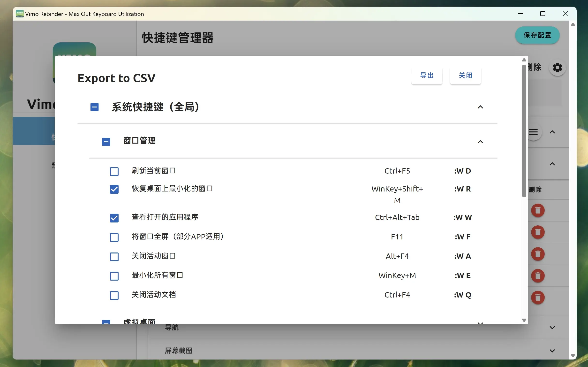Click 快捷键管理器 page heading
The height and width of the screenshot is (367, 588).
(178, 38)
